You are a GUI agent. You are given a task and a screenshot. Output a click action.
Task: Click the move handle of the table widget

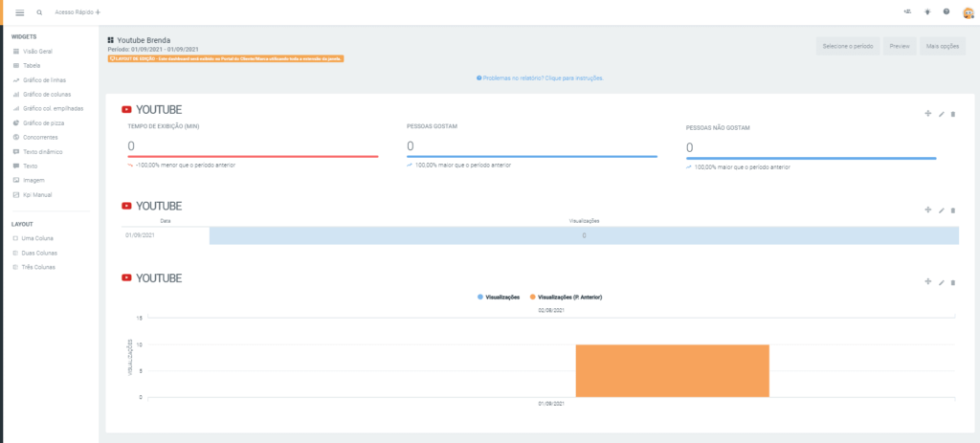coord(928,210)
